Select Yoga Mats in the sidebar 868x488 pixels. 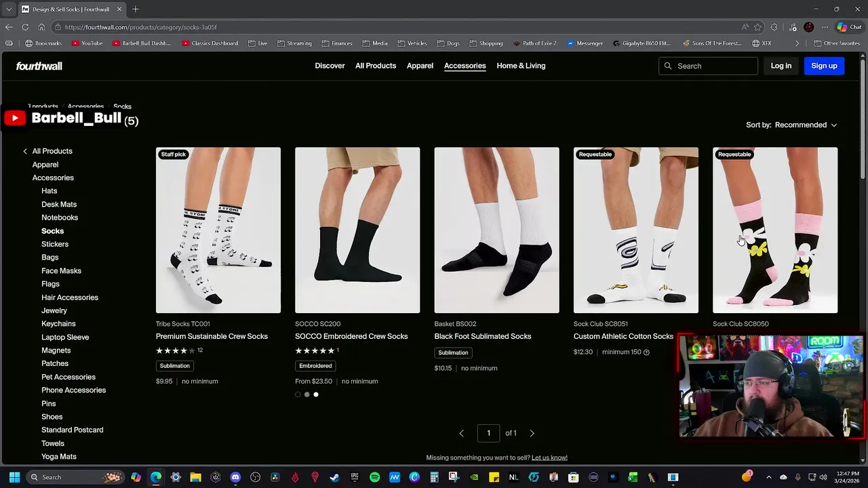(59, 457)
